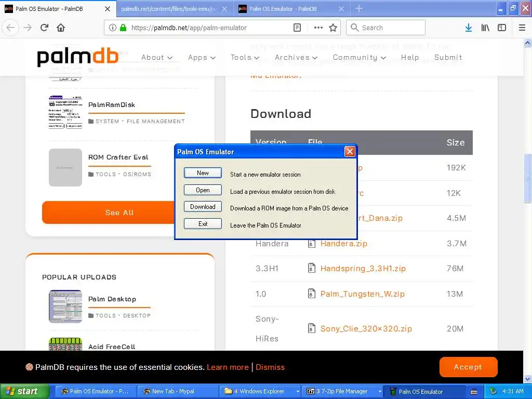Open the Palm Desktop link
The height and width of the screenshot is (399, 532).
coord(112,299)
